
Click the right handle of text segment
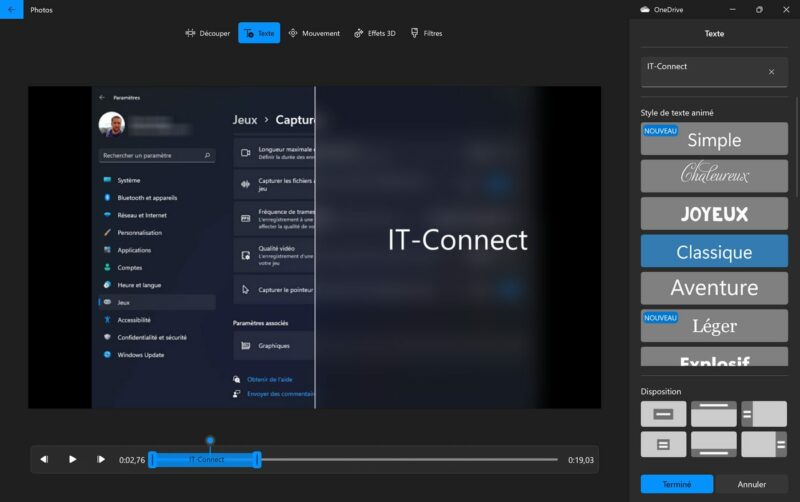(x=258, y=460)
